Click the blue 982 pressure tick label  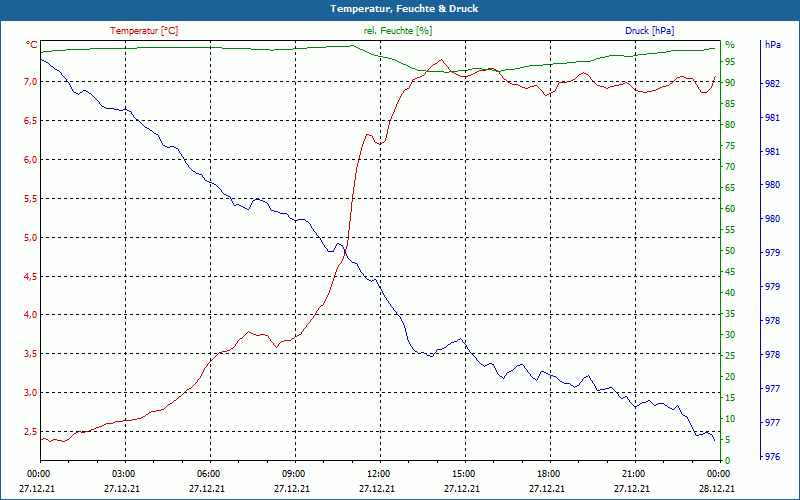pyautogui.click(x=773, y=84)
